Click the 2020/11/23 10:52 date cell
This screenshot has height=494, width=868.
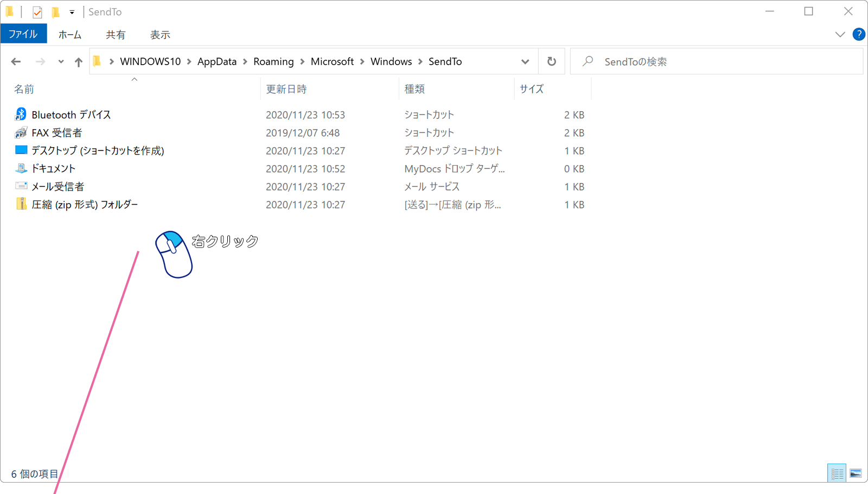coord(305,168)
